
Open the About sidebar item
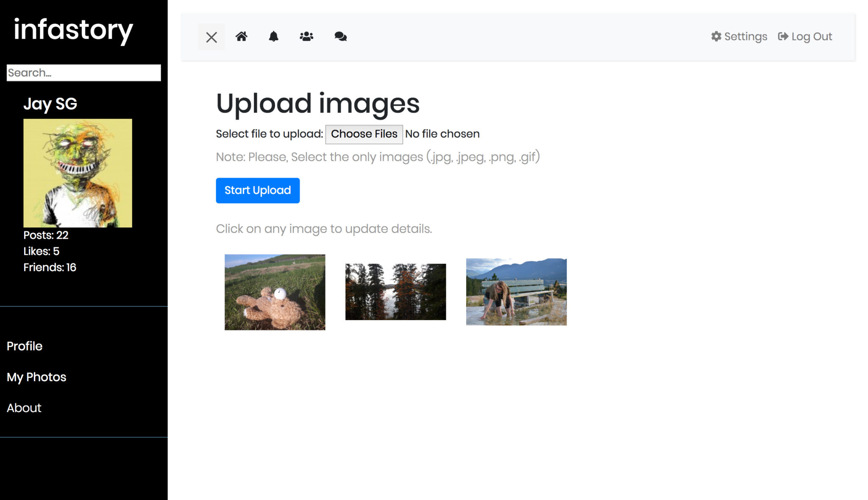[24, 408]
